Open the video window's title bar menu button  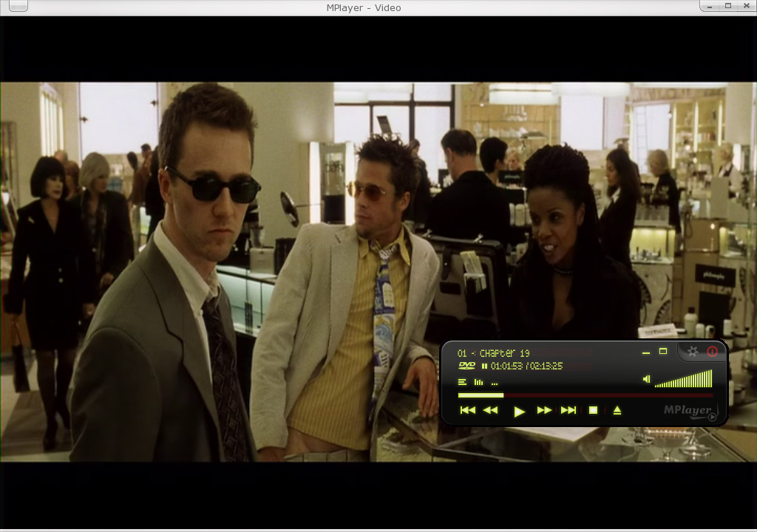(x=18, y=6)
